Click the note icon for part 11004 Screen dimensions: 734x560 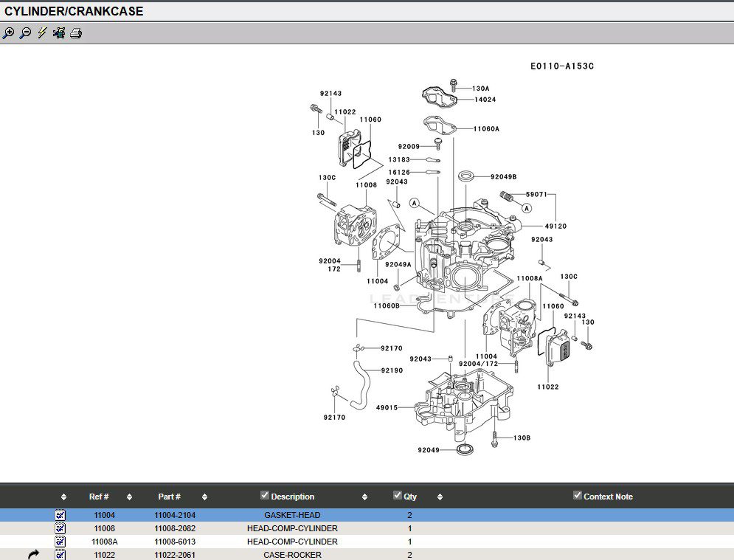[x=60, y=515]
